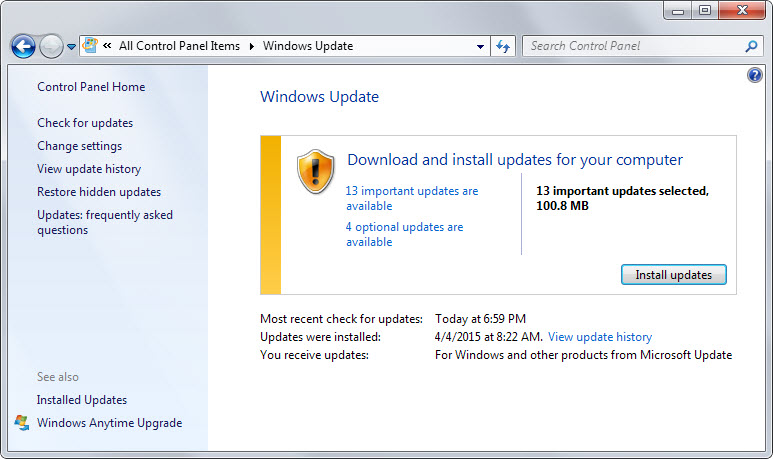This screenshot has width=773, height=459.
Task: Click Windows Anytime Upgrade flag icon
Action: point(22,423)
